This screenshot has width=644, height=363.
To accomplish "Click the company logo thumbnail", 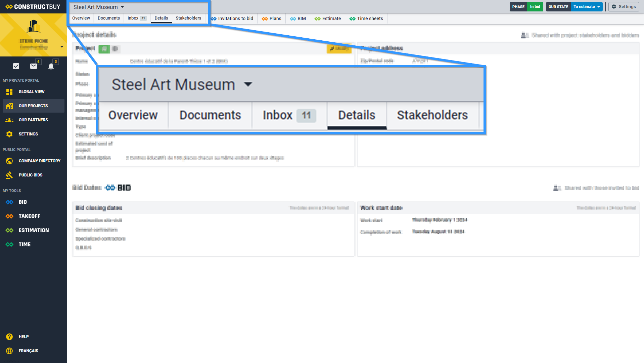I will 34,26.
